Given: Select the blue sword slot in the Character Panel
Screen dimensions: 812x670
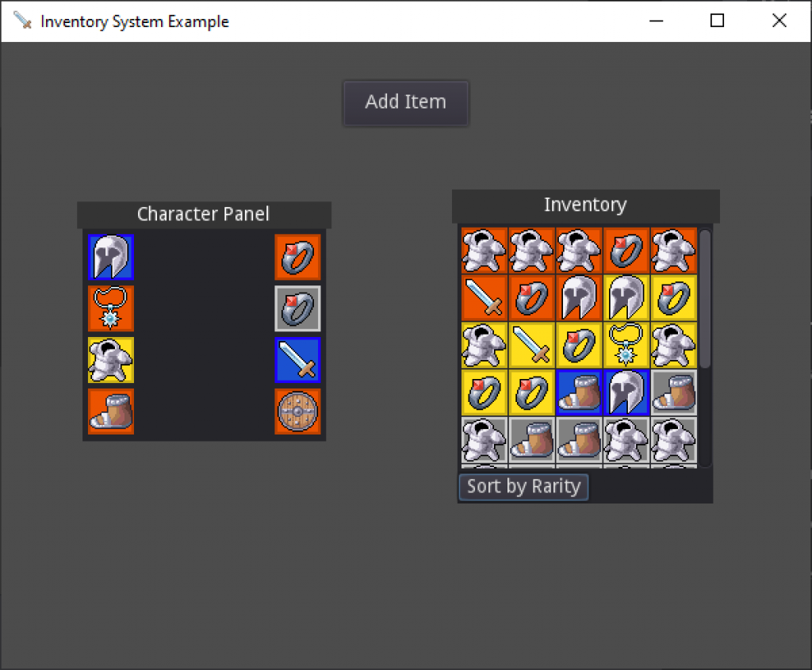Looking at the screenshot, I should (x=298, y=360).
